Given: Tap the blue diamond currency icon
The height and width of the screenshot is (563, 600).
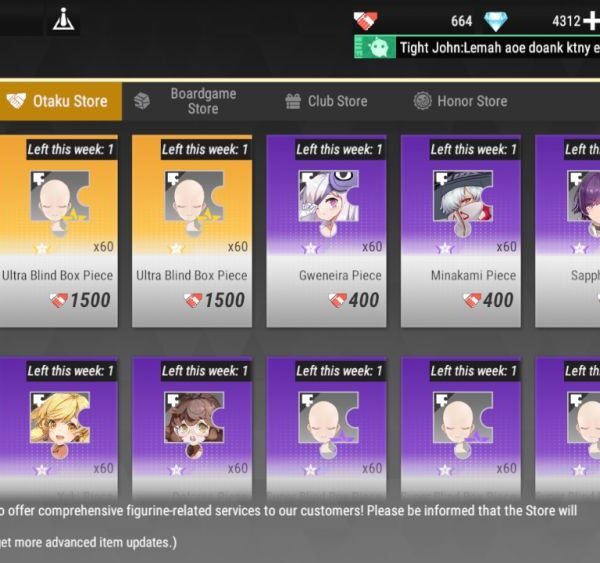Looking at the screenshot, I should tap(496, 21).
